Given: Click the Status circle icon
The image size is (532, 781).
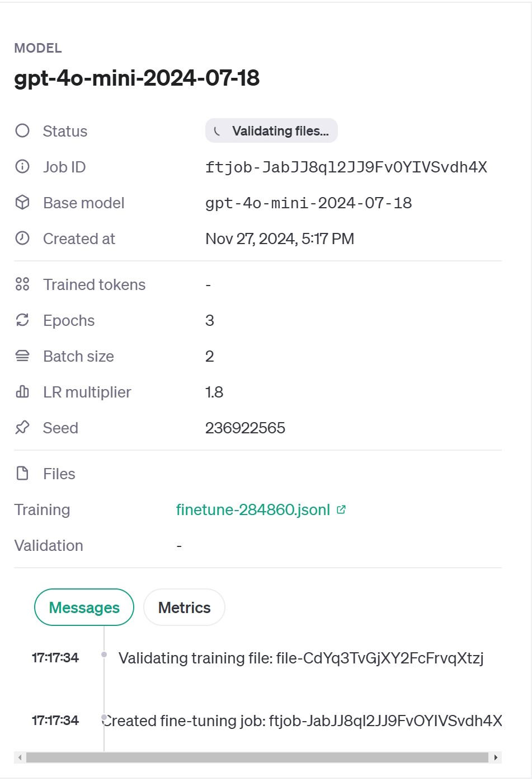Looking at the screenshot, I should (22, 130).
